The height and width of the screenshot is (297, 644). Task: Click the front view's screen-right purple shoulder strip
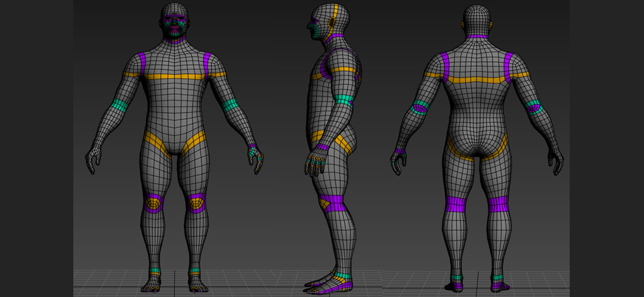click(207, 63)
